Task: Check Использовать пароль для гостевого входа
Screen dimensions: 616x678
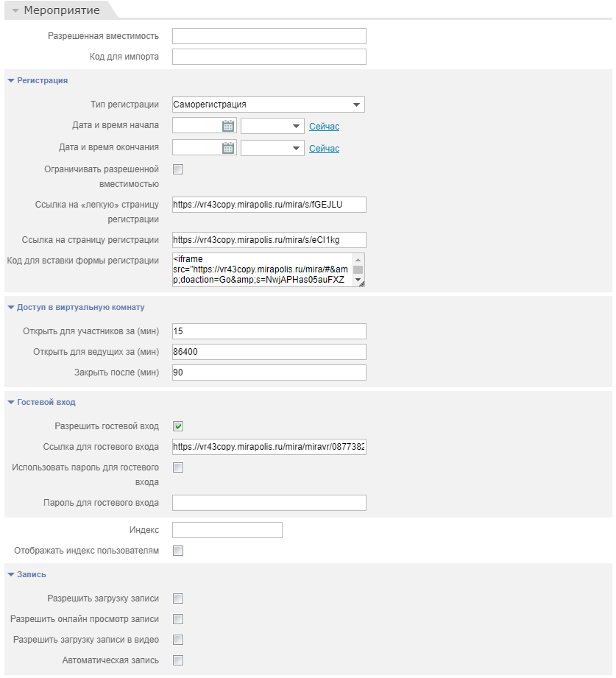Action: 178,467
